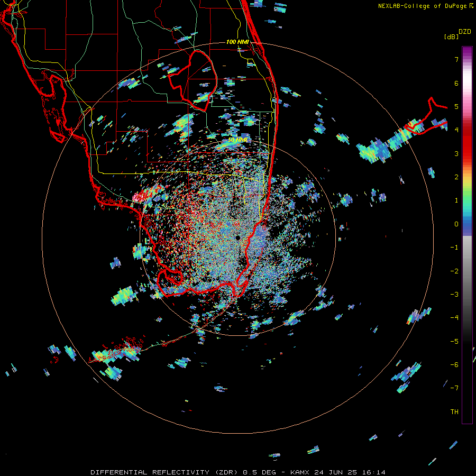Image resolution: width=476 pixels, height=476 pixels.
Task: Click the -2 tick label on color scale
Action: [454, 271]
